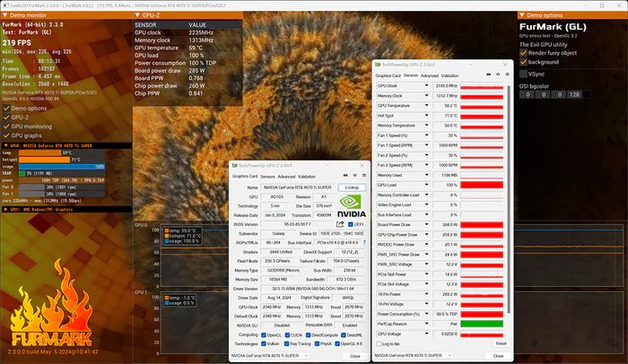The width and height of the screenshot is (628, 364).
Task: Toggle the UEFI checkbox in GPU-Z
Action: (x=351, y=225)
